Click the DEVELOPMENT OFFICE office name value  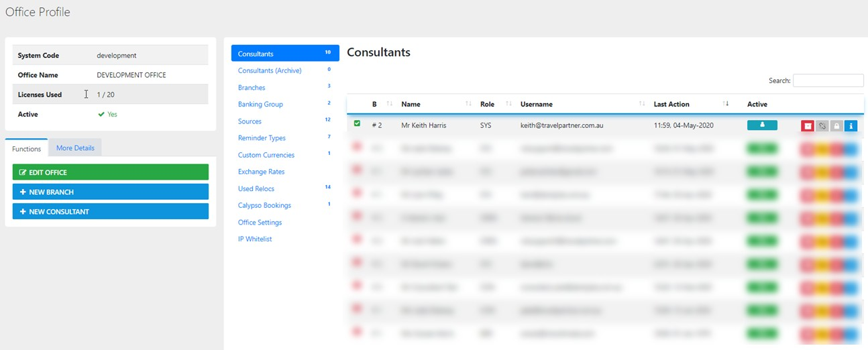click(131, 75)
